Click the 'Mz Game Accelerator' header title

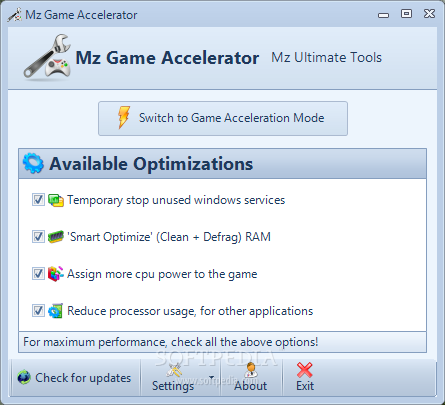[x=167, y=58]
